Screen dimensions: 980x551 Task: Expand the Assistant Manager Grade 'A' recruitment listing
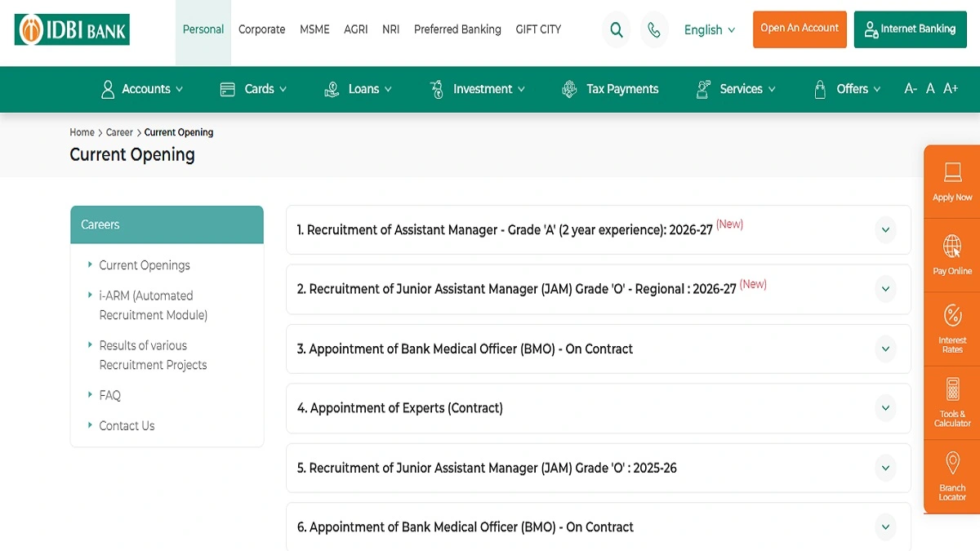click(886, 230)
